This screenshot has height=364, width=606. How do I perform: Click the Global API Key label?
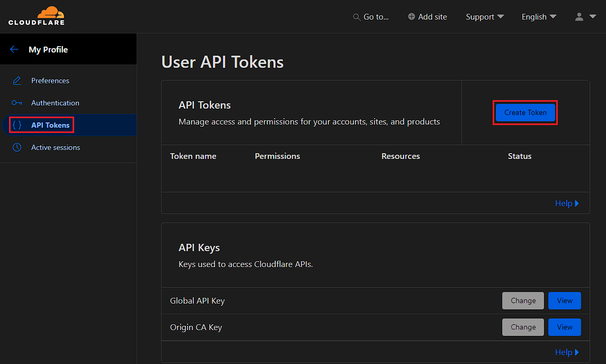click(198, 300)
